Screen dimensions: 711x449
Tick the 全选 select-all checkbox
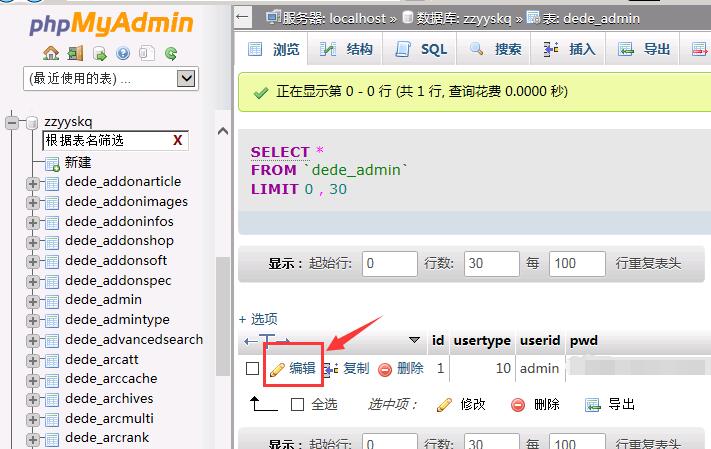pyautogui.click(x=297, y=404)
